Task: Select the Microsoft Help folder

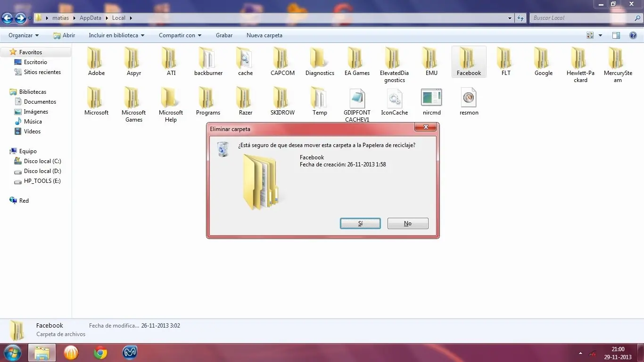Action: tap(171, 105)
